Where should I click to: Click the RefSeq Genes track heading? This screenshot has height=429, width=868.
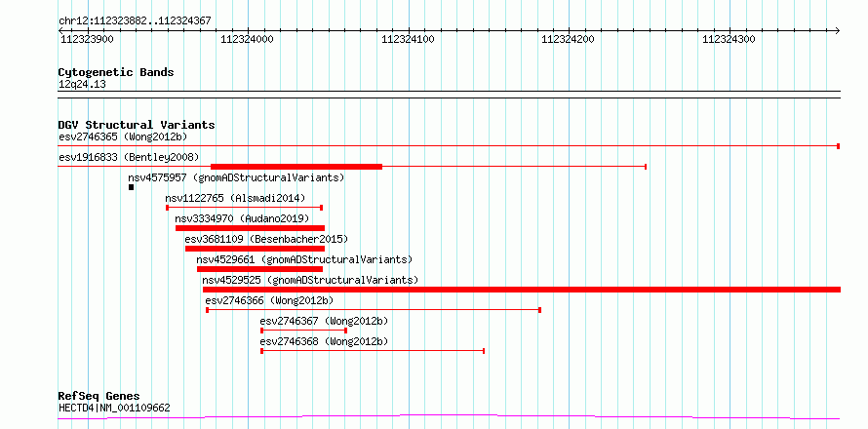[99, 397]
